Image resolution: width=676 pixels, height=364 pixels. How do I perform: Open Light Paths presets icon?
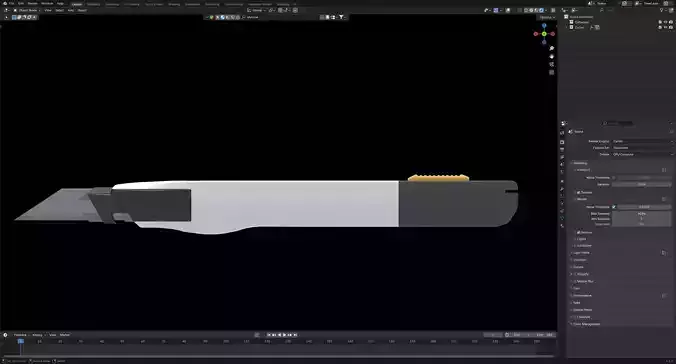click(664, 253)
